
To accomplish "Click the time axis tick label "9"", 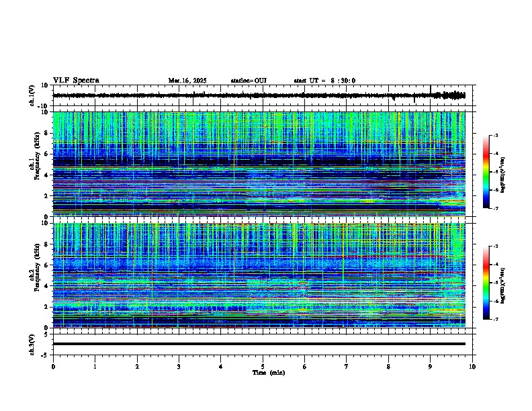I will (430, 367).
